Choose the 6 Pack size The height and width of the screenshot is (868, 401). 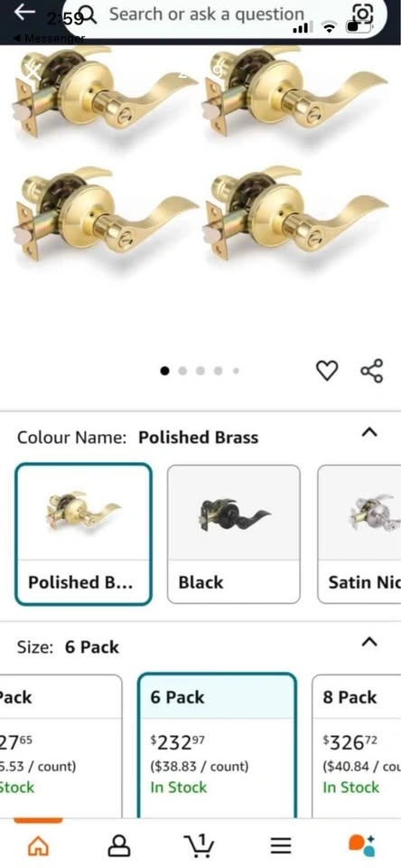[x=217, y=746]
